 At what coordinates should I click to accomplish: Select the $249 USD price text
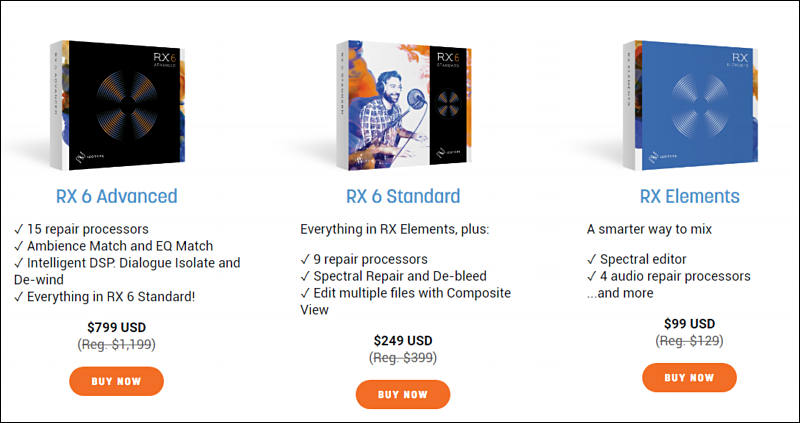403,340
